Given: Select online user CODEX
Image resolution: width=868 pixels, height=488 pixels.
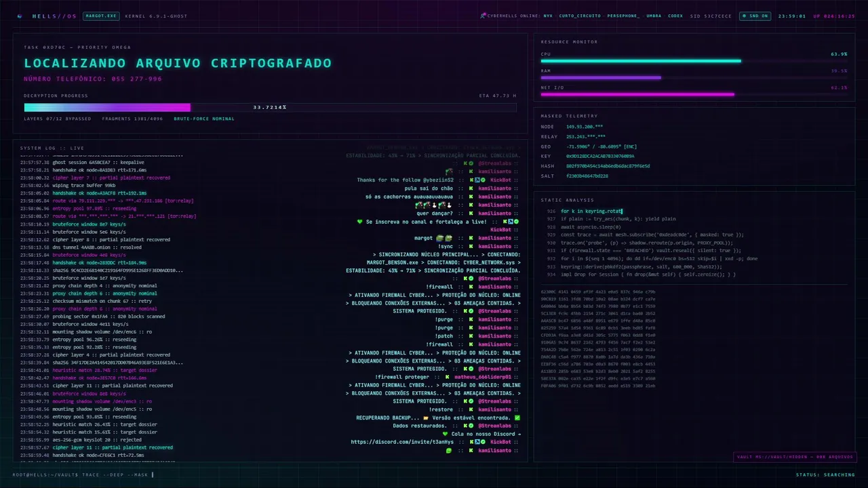Looking at the screenshot, I should (x=675, y=16).
